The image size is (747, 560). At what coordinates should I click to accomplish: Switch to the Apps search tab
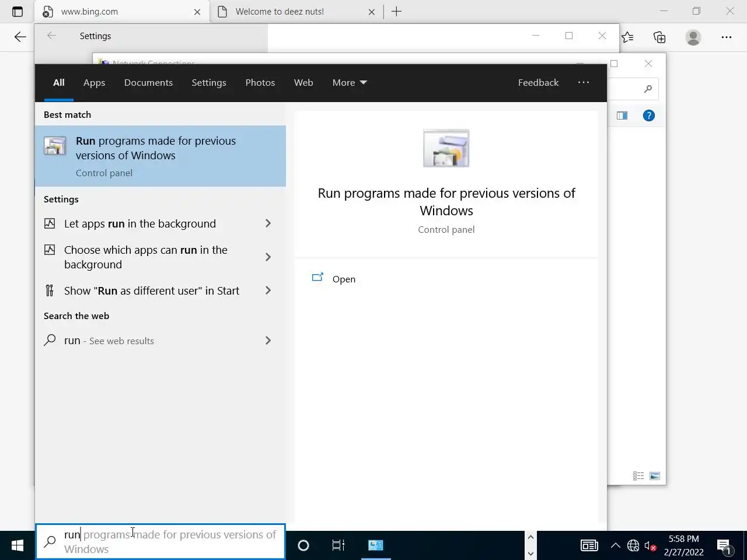point(94,83)
